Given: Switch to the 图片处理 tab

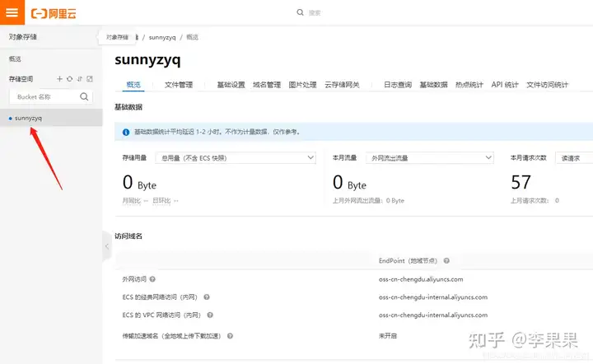Looking at the screenshot, I should click(302, 85).
